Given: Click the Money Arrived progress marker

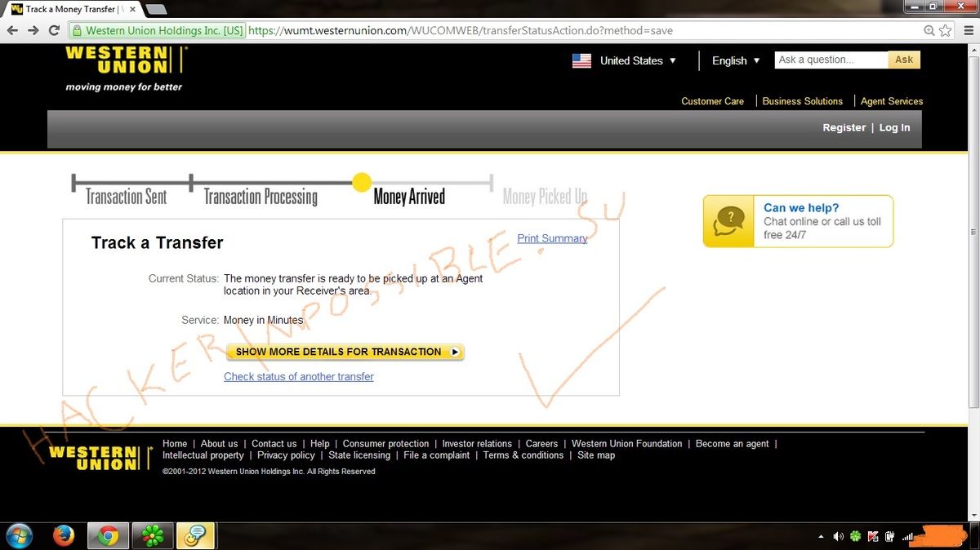Looking at the screenshot, I should (x=362, y=182).
